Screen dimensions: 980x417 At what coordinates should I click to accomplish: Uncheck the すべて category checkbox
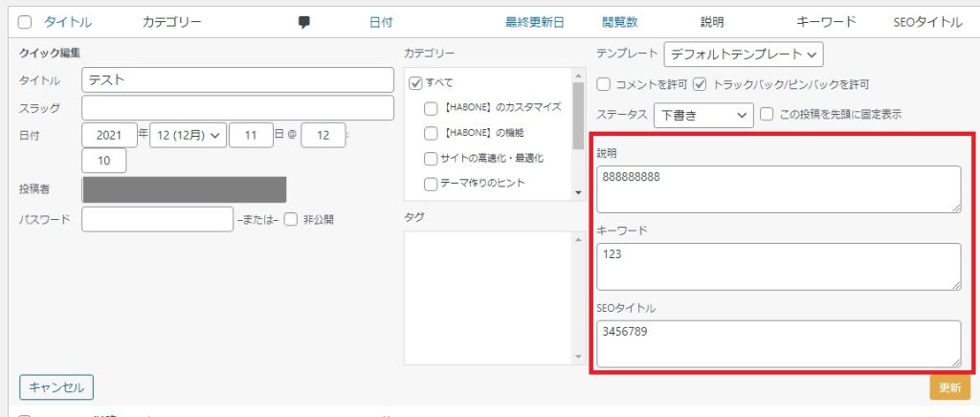[x=415, y=83]
